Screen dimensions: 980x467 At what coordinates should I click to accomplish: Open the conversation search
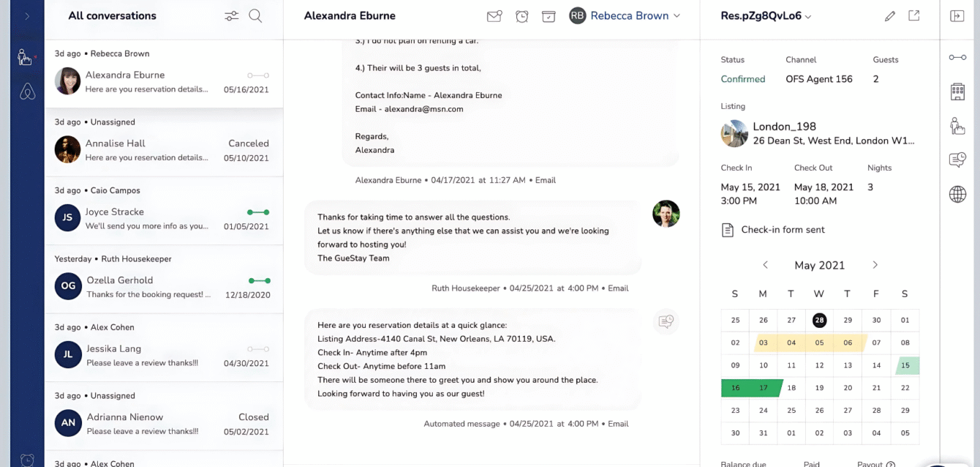255,15
